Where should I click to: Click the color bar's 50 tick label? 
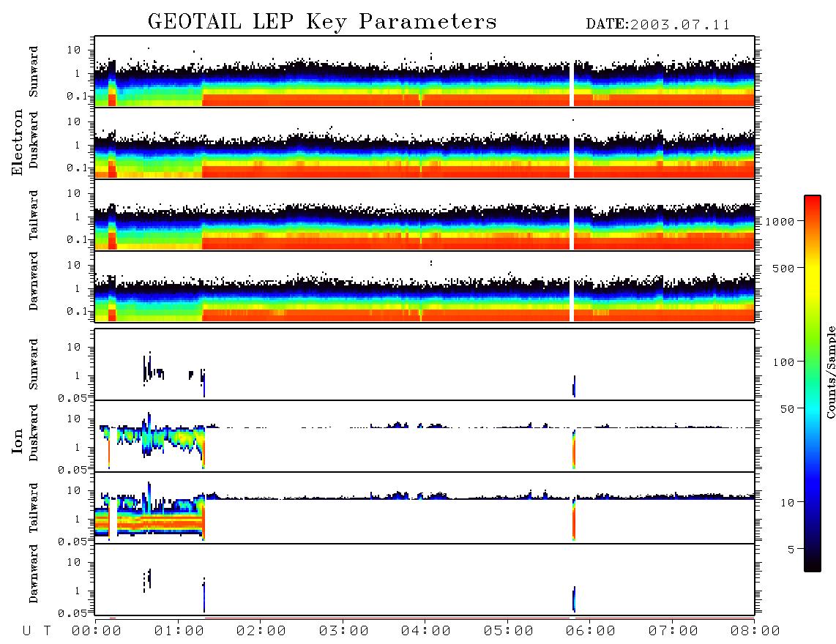[x=787, y=409]
